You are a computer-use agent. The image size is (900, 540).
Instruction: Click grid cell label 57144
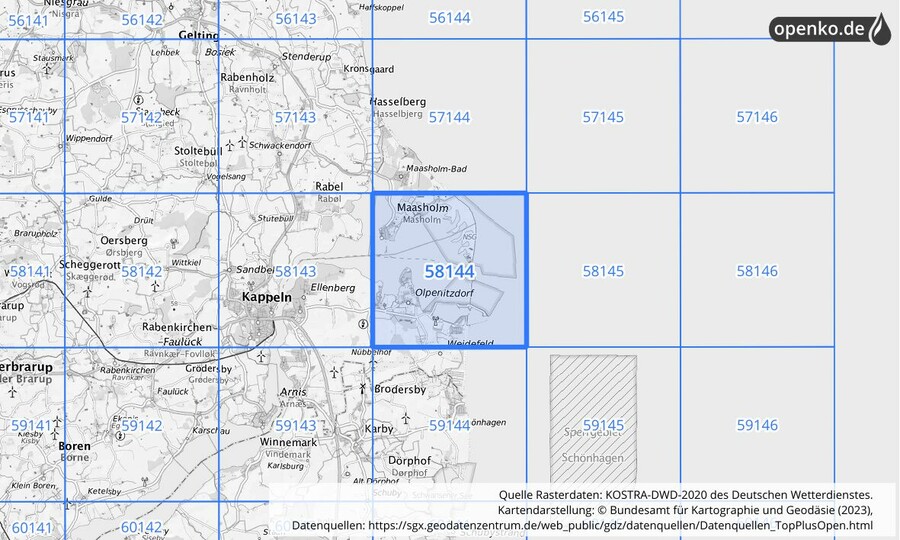tap(449, 117)
